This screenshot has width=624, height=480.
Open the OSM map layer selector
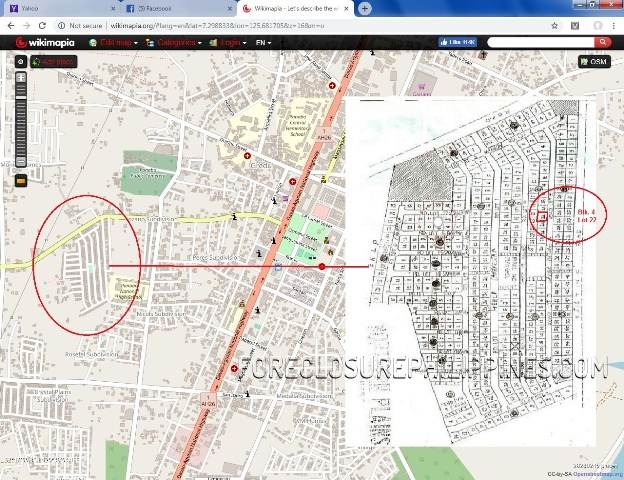pos(593,62)
